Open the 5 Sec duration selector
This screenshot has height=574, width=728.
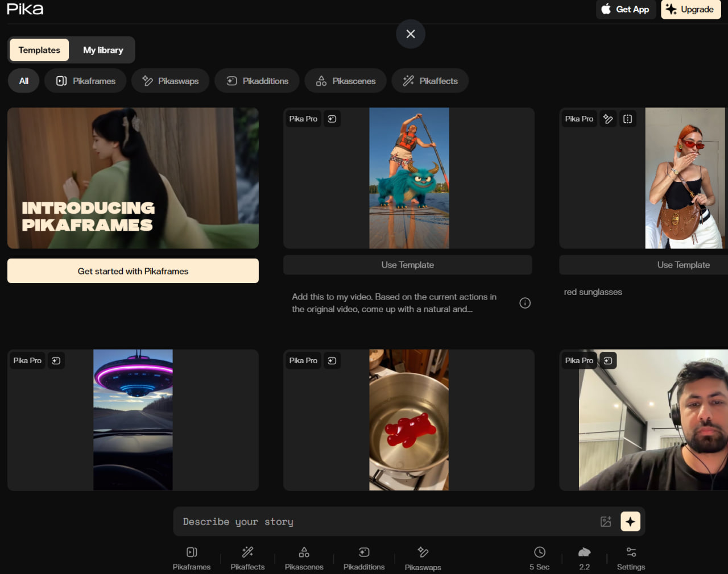(x=539, y=558)
